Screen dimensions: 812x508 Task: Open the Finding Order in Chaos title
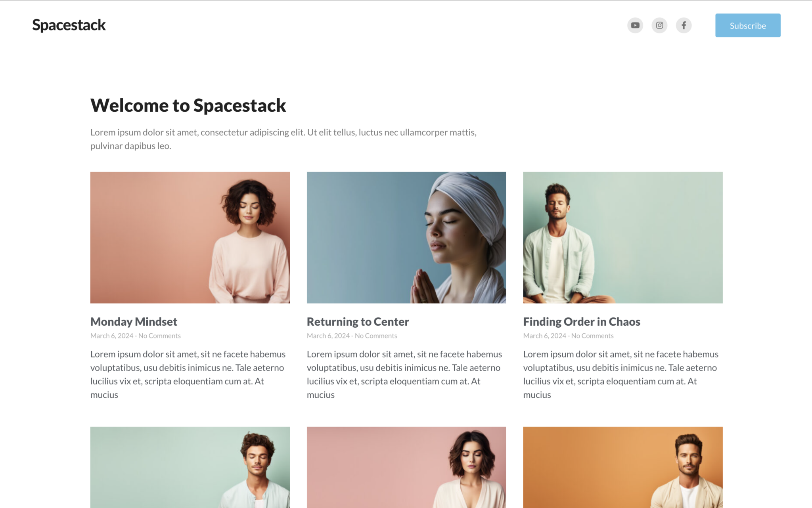tap(581, 321)
